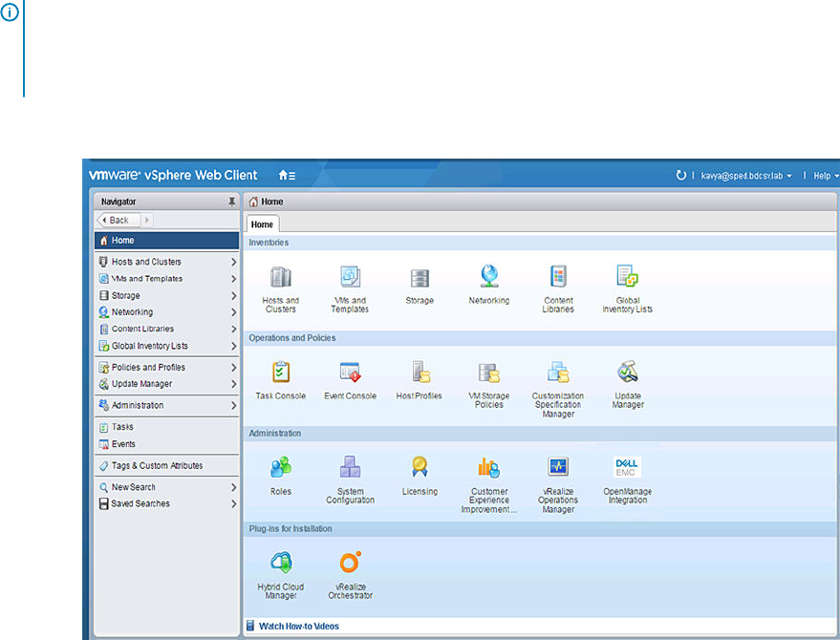This screenshot has height=640, width=840.
Task: Expand Content Libraries chevron in Navigator
Action: click(x=233, y=329)
